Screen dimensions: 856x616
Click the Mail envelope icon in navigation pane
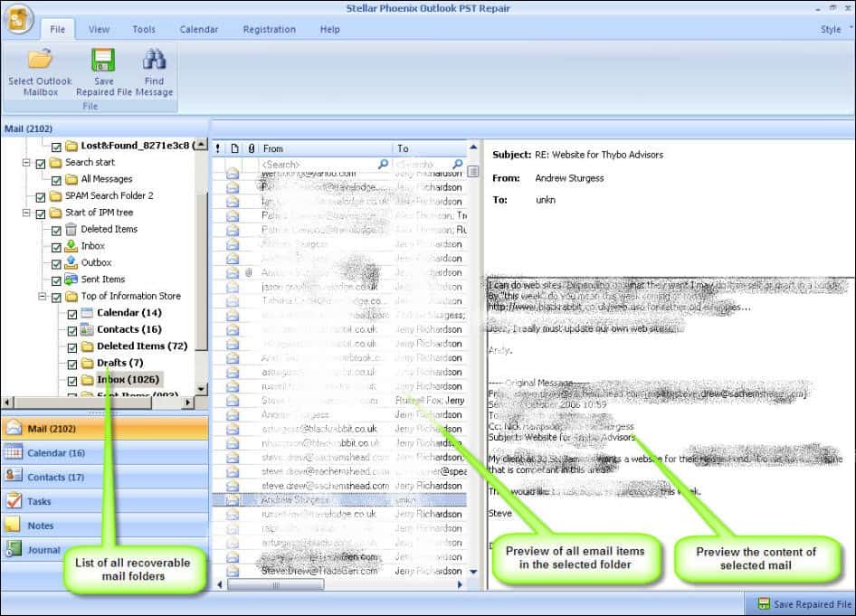[13, 429]
